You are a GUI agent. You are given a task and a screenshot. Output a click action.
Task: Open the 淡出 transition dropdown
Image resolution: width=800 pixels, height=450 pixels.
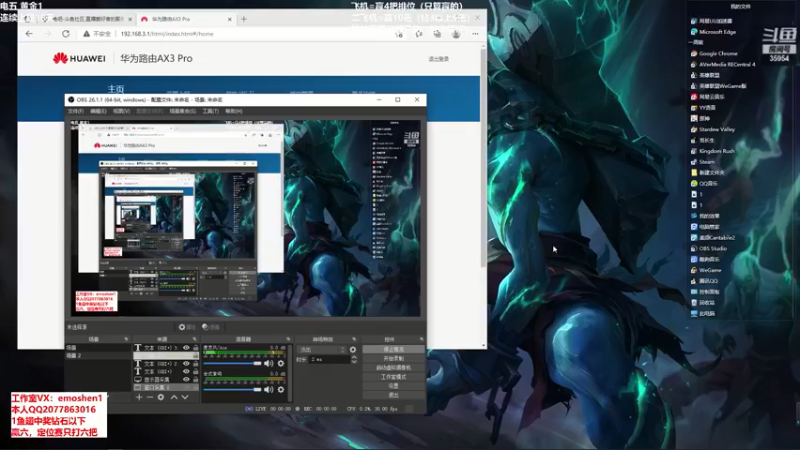tap(321, 349)
